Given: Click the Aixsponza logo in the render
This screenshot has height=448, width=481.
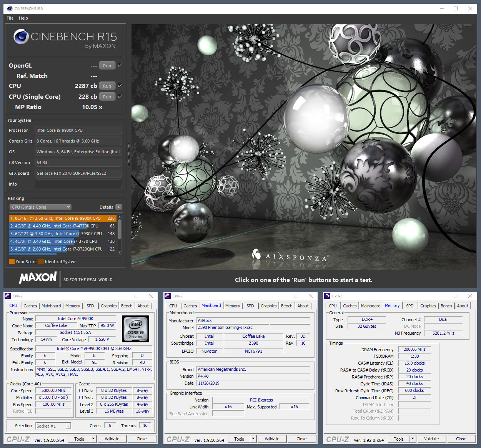Looking at the screenshot, I should (x=291, y=256).
